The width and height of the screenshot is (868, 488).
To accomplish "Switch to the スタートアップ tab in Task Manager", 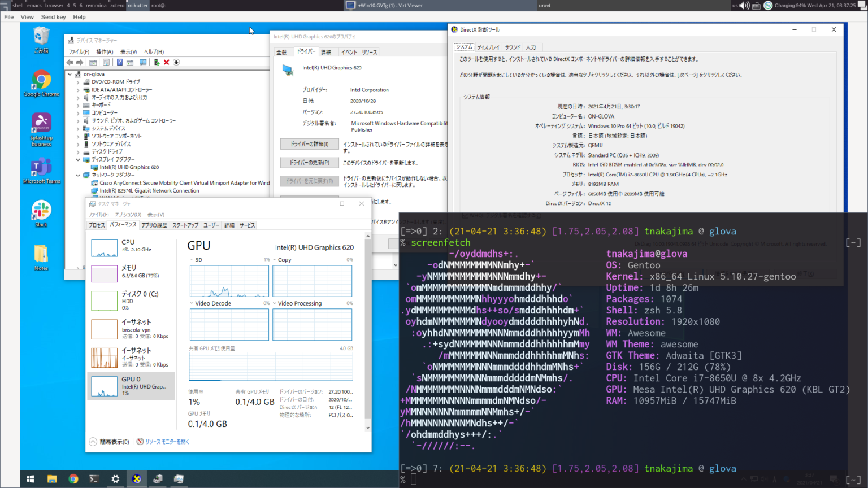I will click(x=185, y=225).
